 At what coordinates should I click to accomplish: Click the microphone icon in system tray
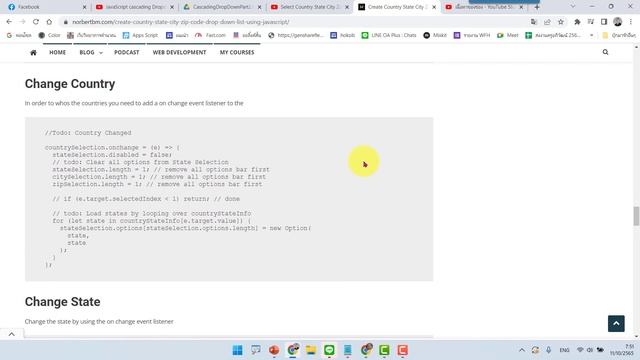tap(549, 350)
